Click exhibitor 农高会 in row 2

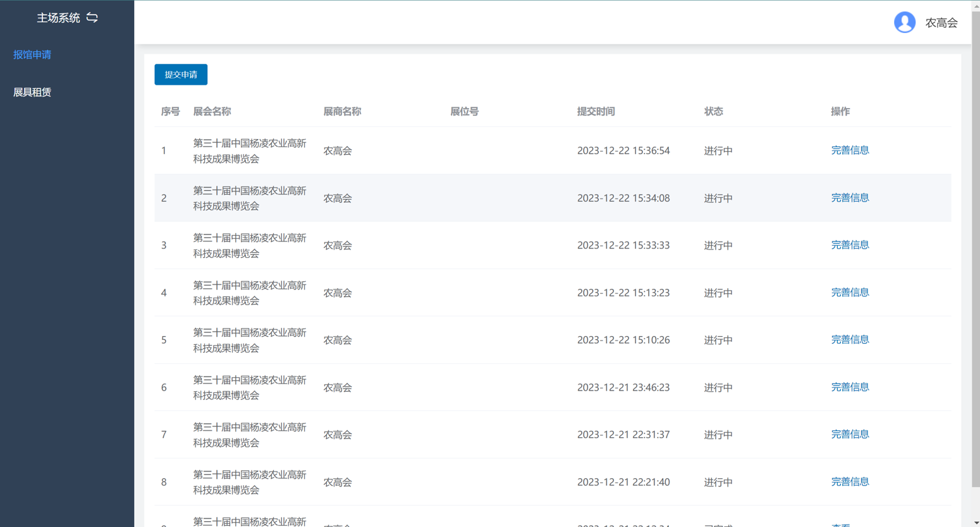pyautogui.click(x=338, y=198)
